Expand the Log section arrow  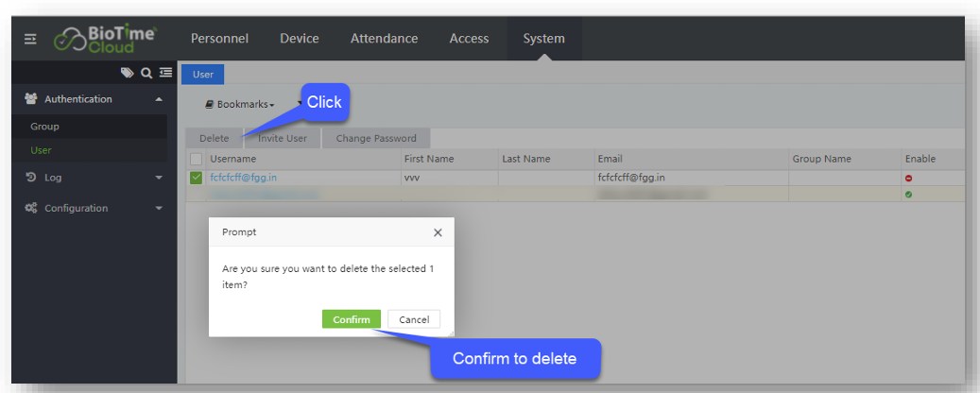(x=159, y=178)
